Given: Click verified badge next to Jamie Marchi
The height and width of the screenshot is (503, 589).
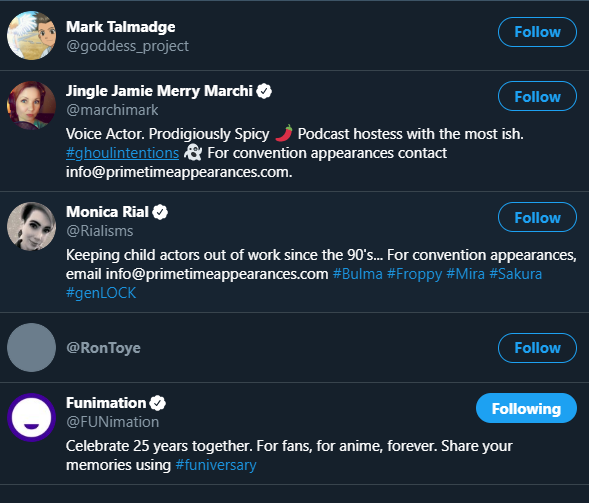Looking at the screenshot, I should (264, 91).
